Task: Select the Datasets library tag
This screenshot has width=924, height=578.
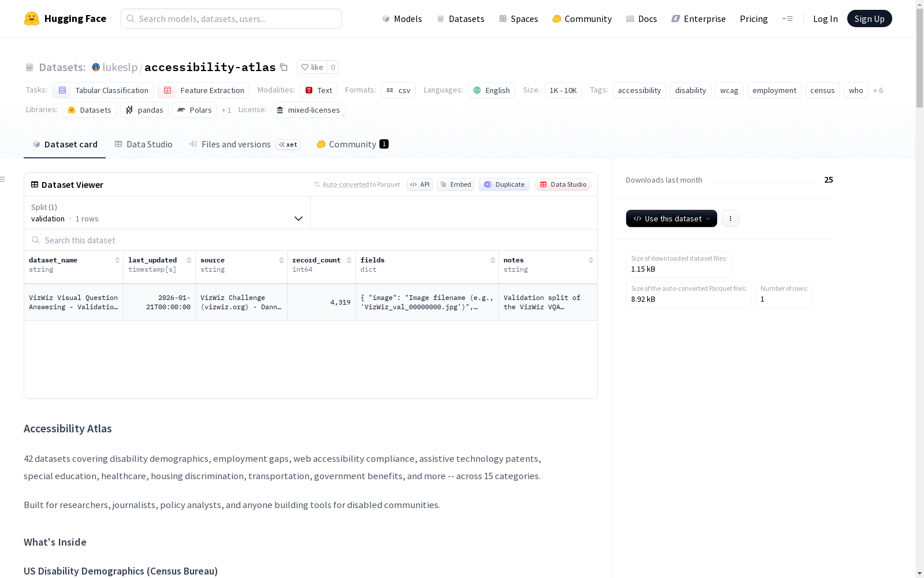Action: tap(90, 110)
